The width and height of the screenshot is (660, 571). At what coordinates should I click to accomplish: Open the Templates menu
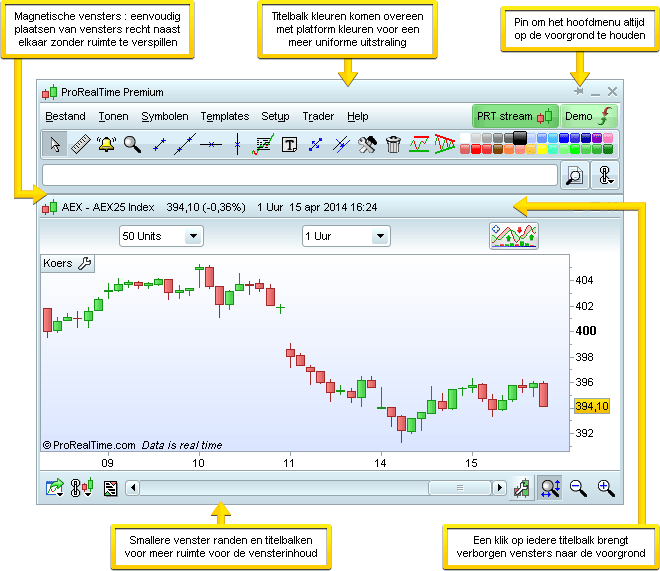tap(224, 117)
